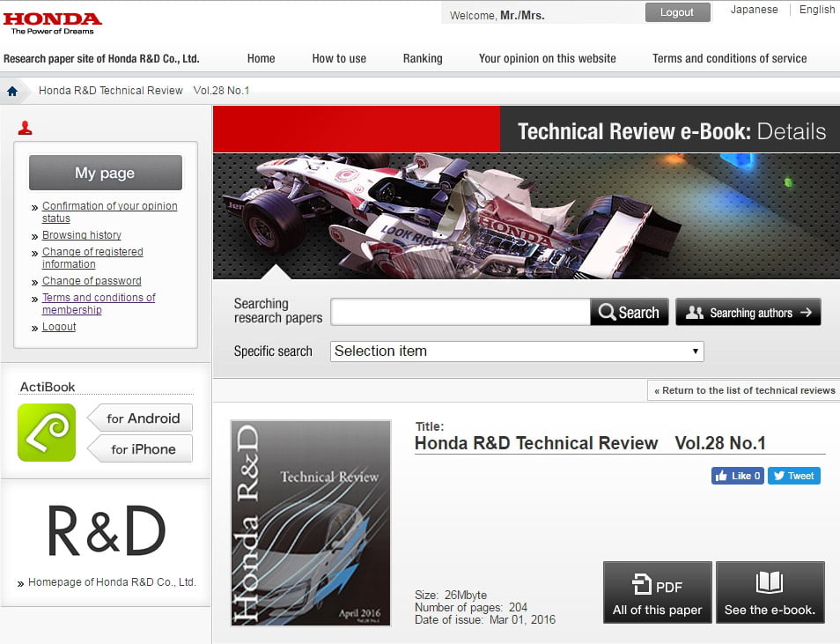Open Change of registered information link
Viewport: 840px width, 644px height.
92,258
